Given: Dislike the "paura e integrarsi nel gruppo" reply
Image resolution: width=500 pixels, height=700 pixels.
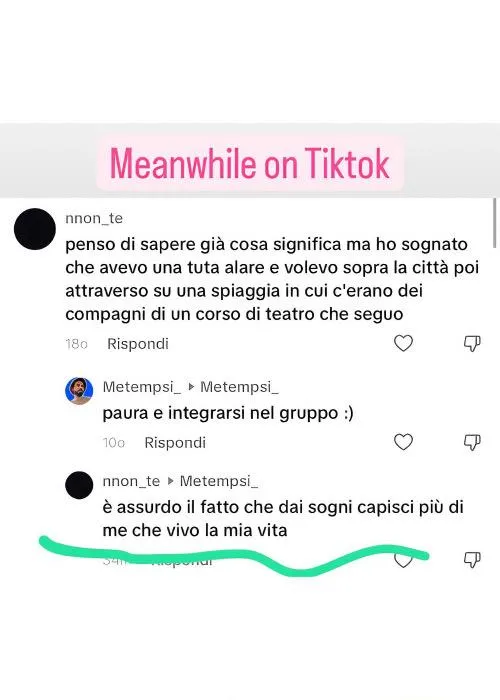Looking at the screenshot, I should click(x=472, y=442).
